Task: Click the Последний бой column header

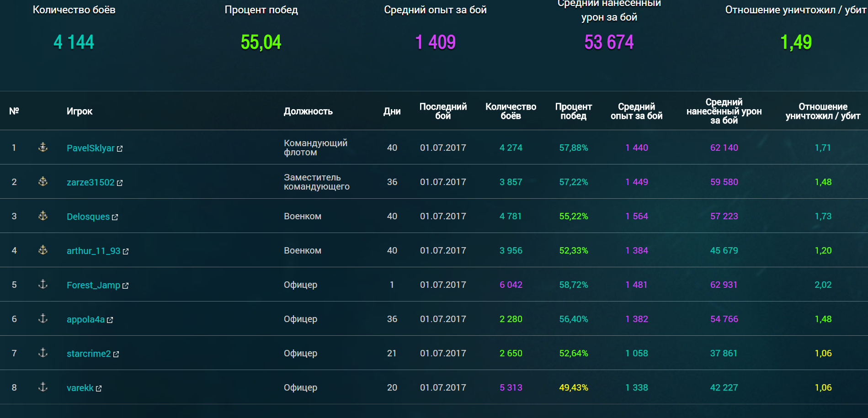Action: 443,111
